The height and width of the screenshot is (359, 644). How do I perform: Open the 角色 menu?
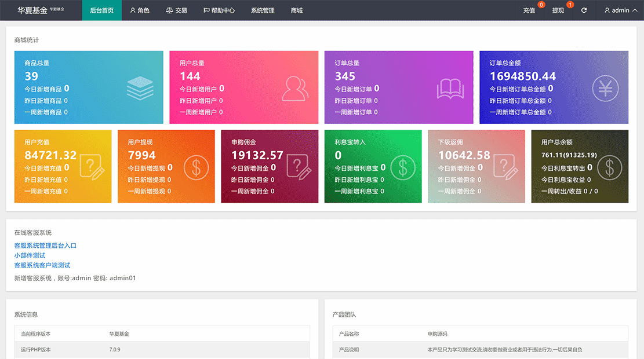pos(140,10)
